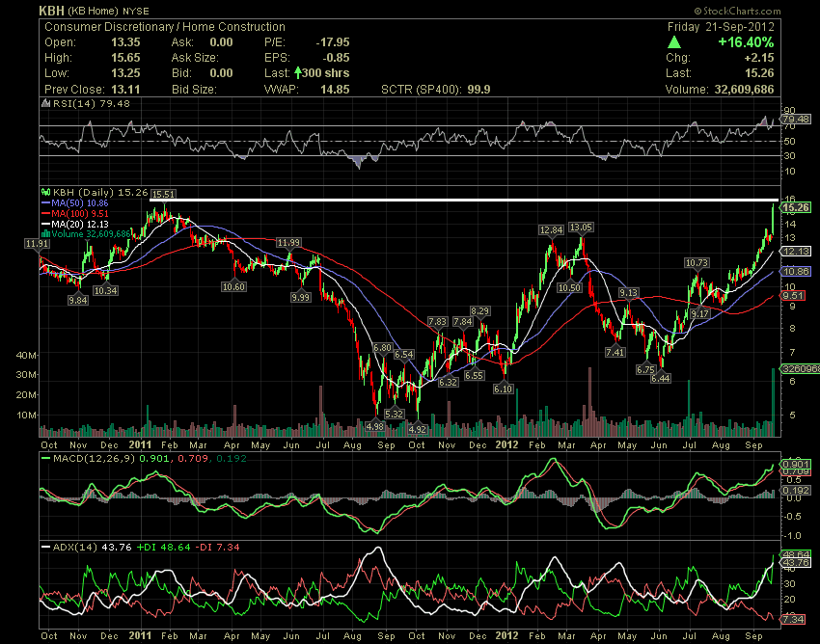Click the 12.13 MA(20) axis tag
This screenshot has height=644, width=820.
click(x=797, y=252)
